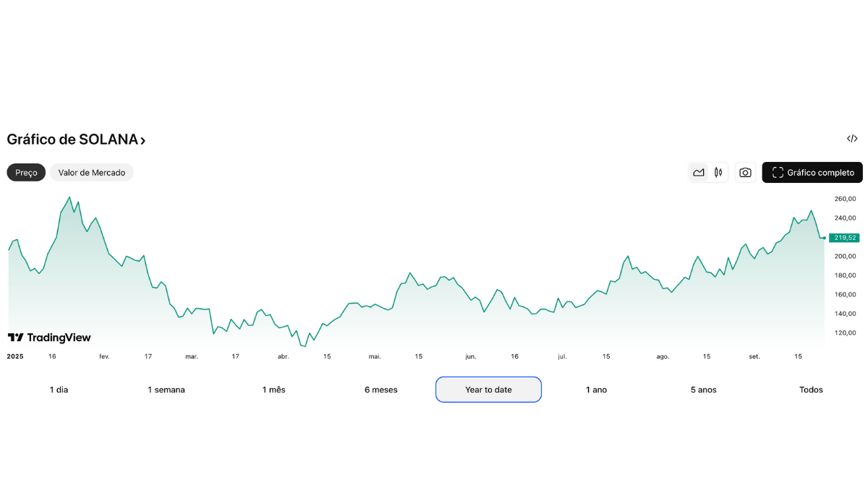Select the area line chart icon
This screenshot has height=488, width=868.
(699, 172)
